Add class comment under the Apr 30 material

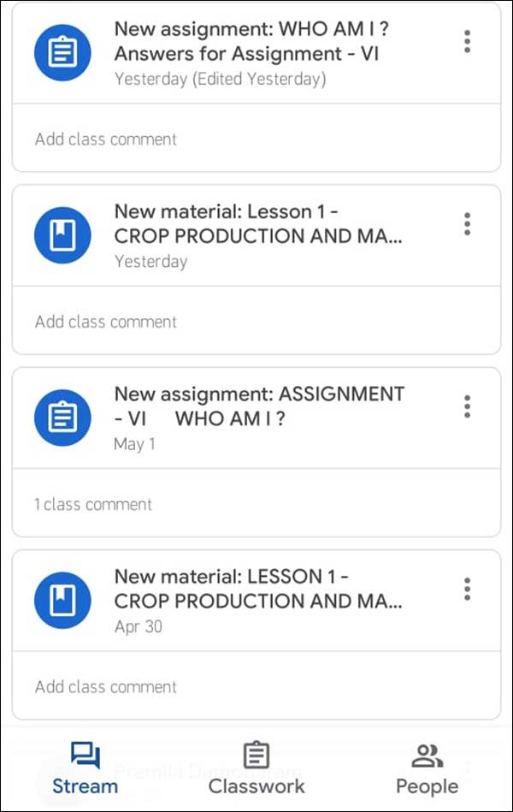tap(106, 686)
